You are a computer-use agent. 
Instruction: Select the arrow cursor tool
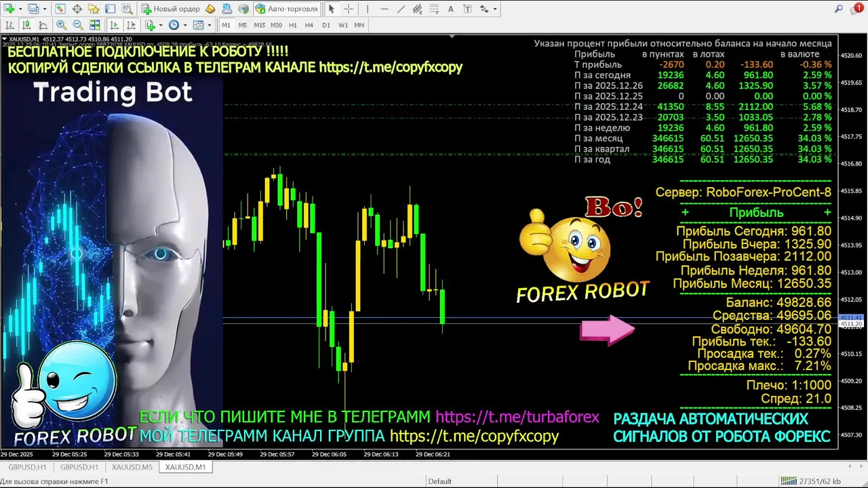pos(331,9)
